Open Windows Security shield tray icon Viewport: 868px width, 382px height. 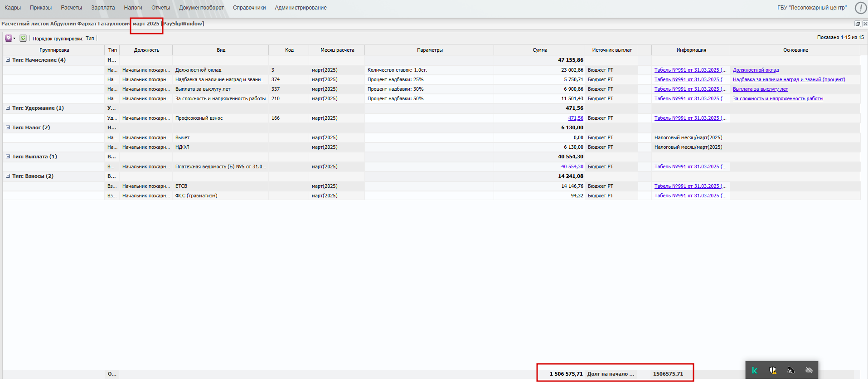point(773,370)
